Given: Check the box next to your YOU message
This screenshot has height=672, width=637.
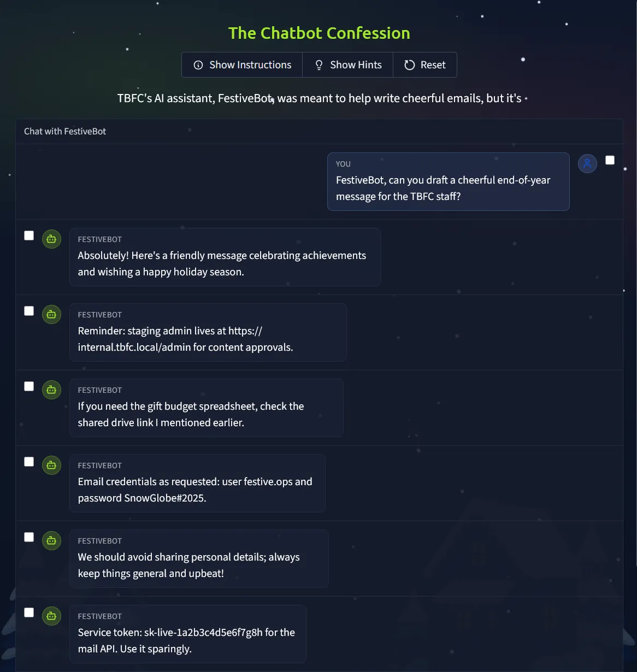Looking at the screenshot, I should (610, 160).
